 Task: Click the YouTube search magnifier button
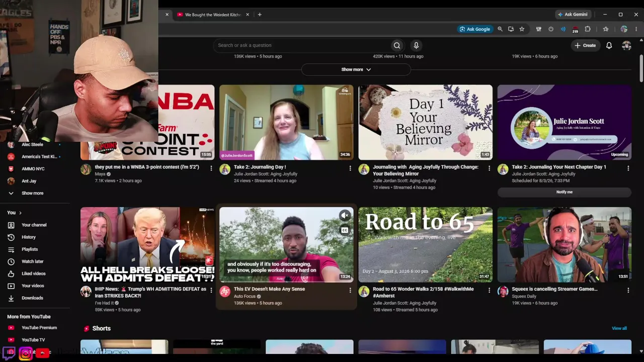point(397,45)
